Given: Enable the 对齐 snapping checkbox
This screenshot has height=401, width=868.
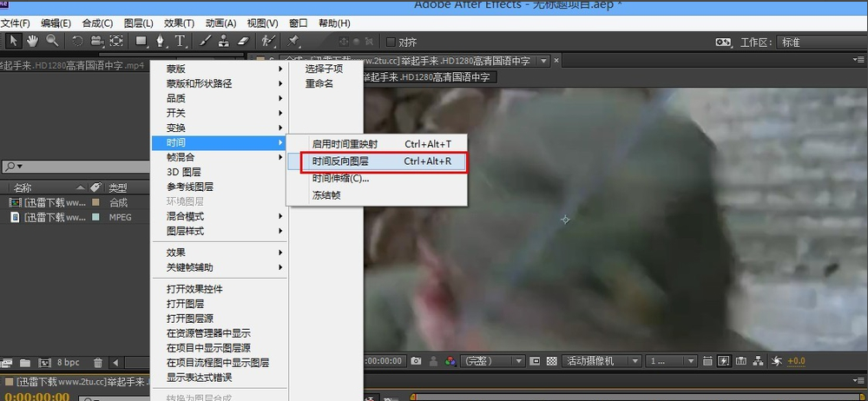Looking at the screenshot, I should pyautogui.click(x=391, y=42).
